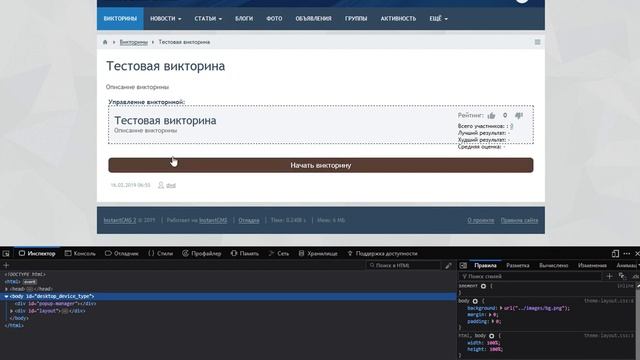Select the Изменения sidebar tab

pyautogui.click(x=592, y=265)
